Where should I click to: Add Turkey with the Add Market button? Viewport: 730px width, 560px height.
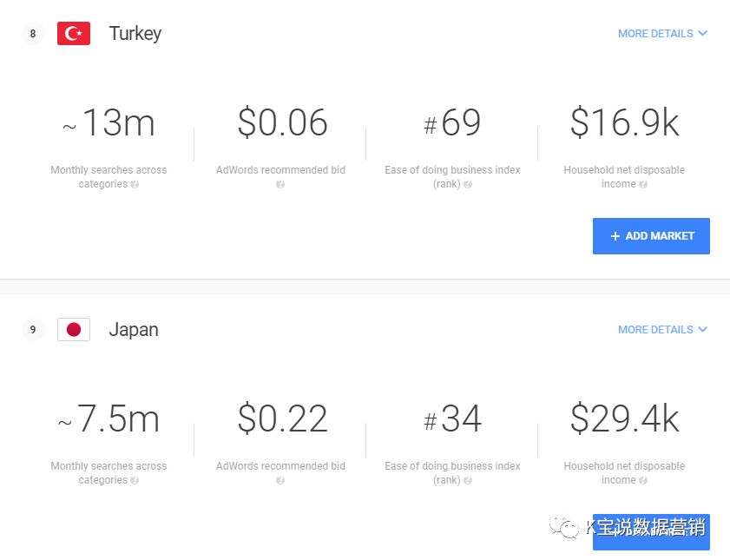(651, 236)
